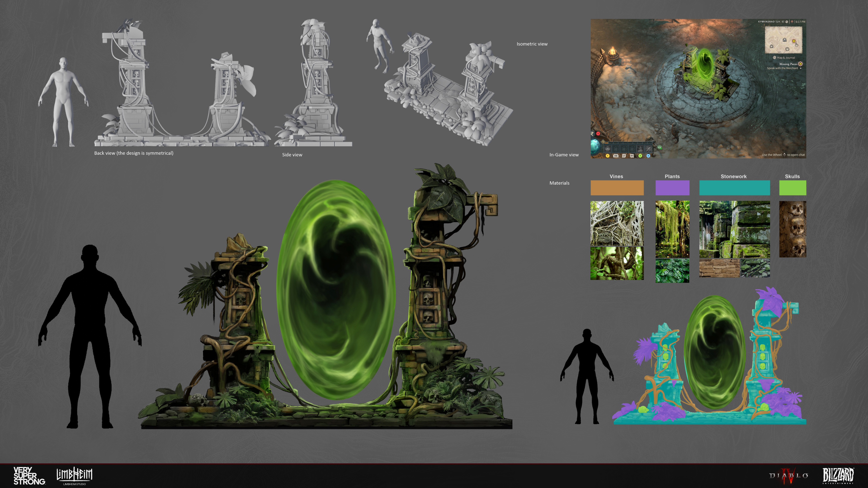
Task: Pick the teal Stonework color swatch
Action: 734,188
